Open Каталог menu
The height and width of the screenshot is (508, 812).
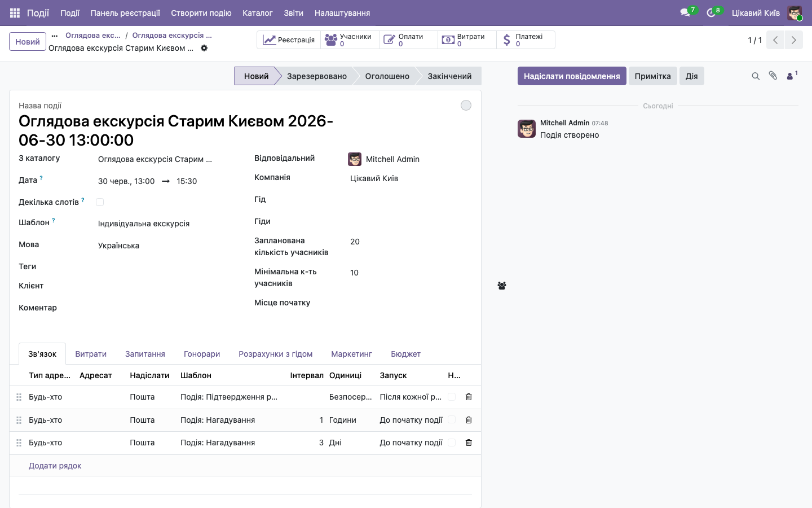point(258,12)
